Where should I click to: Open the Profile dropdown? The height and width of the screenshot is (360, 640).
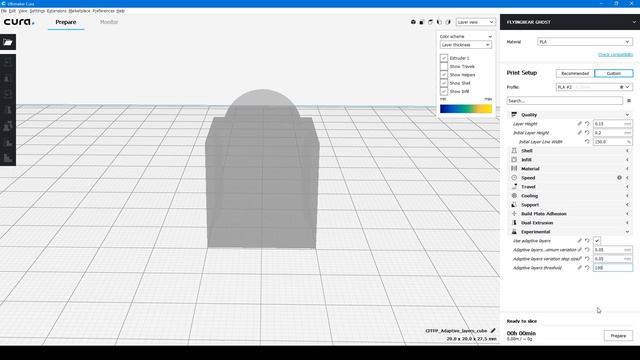[x=594, y=87]
